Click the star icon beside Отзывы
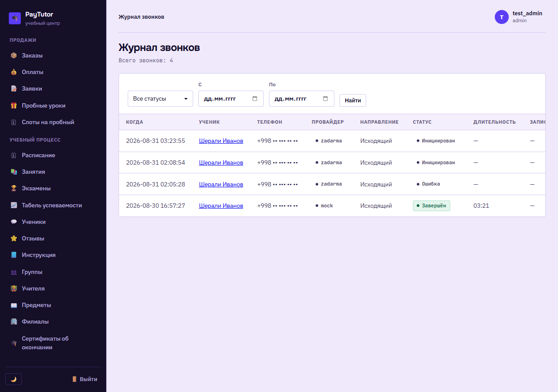The image size is (558, 392). (x=14, y=238)
